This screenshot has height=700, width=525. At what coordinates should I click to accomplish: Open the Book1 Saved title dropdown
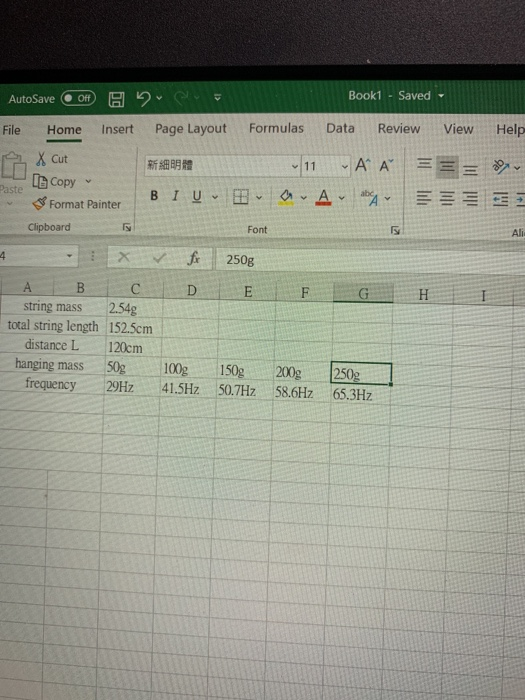(441, 96)
